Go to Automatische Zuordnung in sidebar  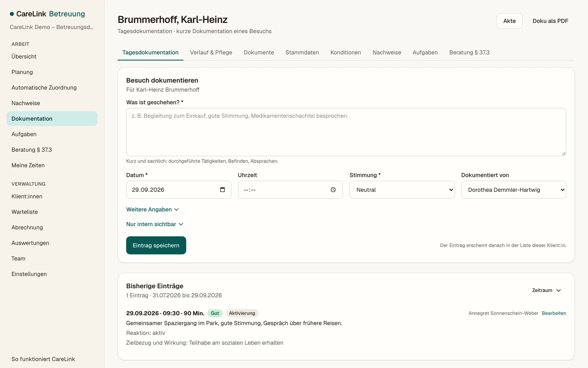pos(52,88)
